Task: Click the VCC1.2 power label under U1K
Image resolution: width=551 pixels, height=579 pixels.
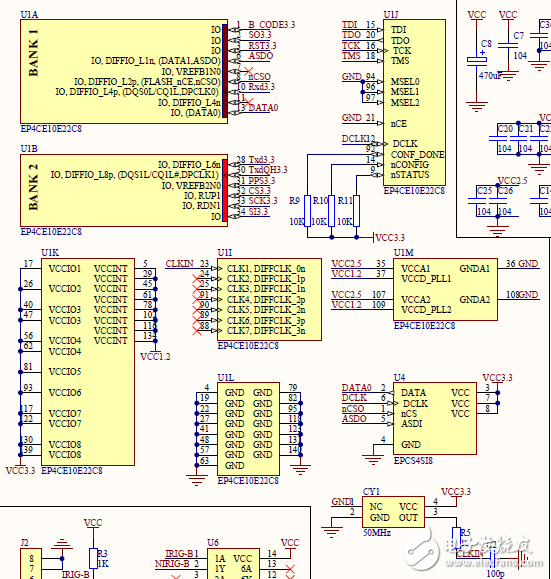Action: click(x=155, y=357)
